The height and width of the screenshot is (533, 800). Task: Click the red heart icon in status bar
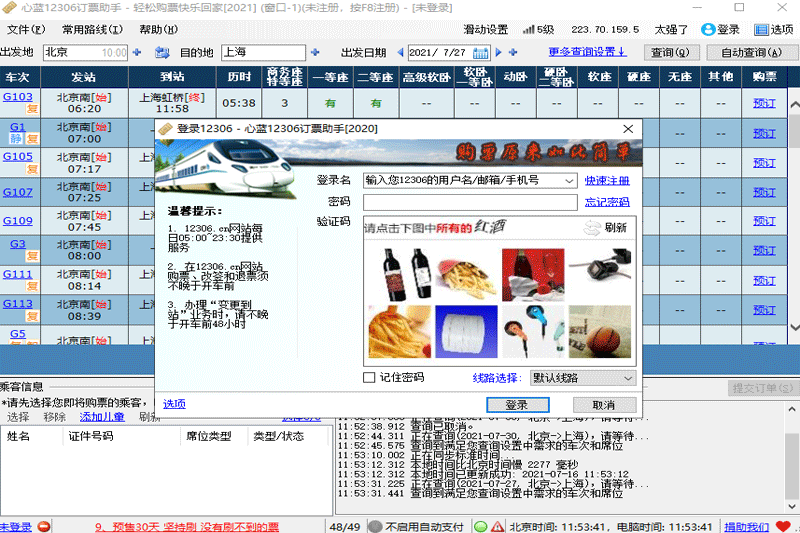(788, 527)
